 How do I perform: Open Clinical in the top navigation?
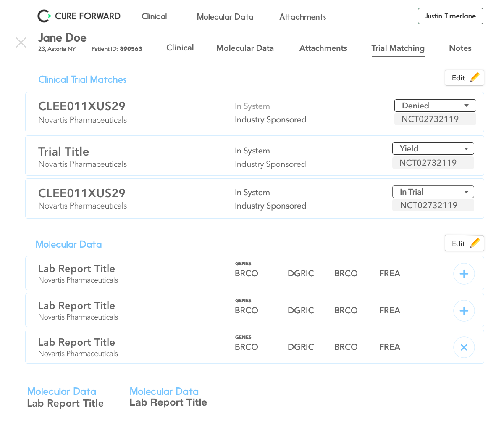point(154,16)
